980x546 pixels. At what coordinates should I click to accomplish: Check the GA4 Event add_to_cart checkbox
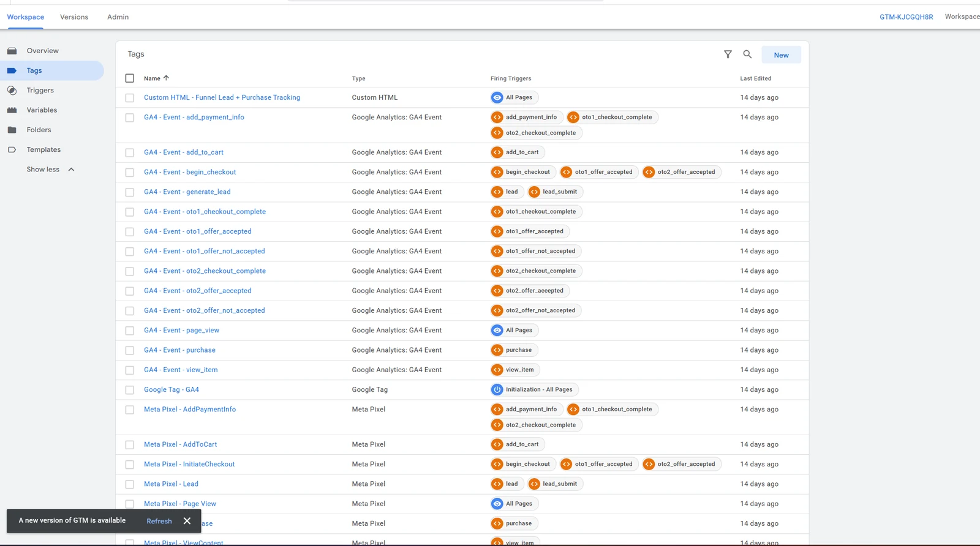tap(130, 153)
